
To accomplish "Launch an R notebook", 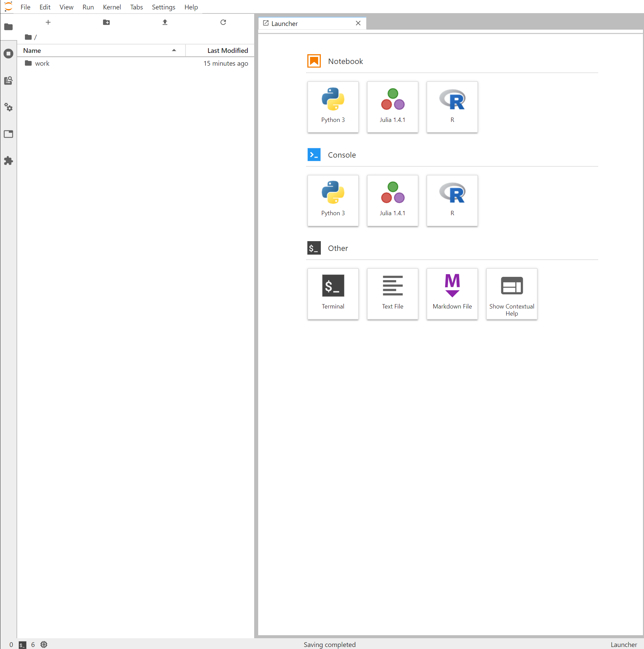I will coord(452,107).
